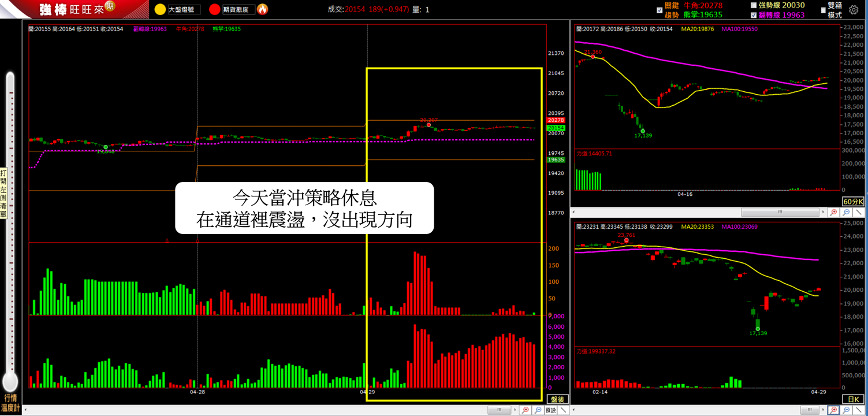
Task: Click the 04-28 date marker on the main timeline
Action: coord(198,391)
